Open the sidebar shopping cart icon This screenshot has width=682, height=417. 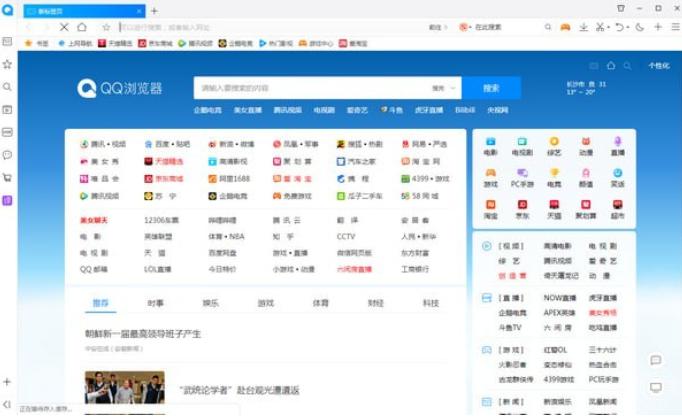(x=7, y=177)
